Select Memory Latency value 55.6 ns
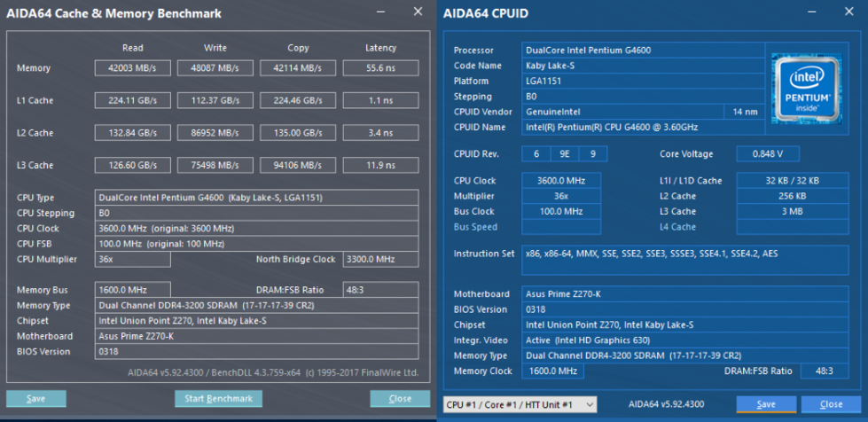 381,68
